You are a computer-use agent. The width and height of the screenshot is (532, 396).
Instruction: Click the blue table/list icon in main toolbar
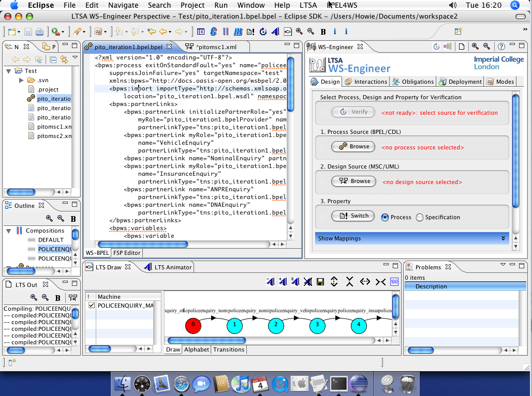[x=200, y=32]
